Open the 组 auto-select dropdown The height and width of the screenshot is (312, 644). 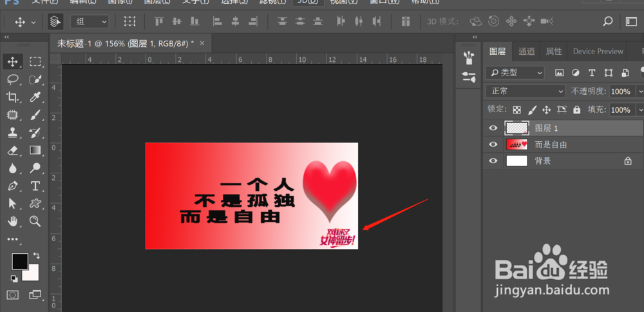90,21
